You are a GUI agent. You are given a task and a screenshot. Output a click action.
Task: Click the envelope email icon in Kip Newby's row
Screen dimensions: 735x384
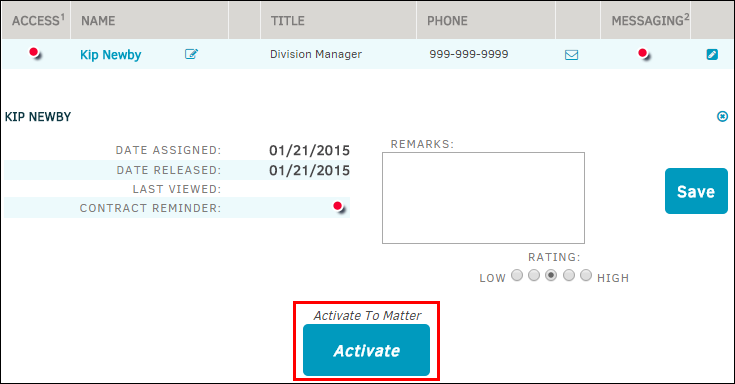click(x=571, y=55)
